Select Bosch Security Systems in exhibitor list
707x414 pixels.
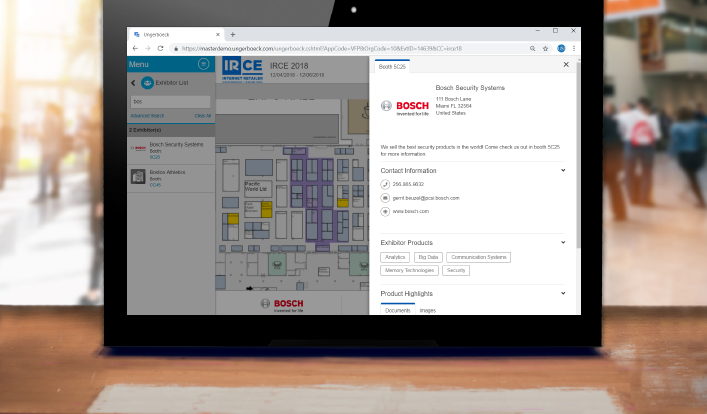(x=171, y=151)
